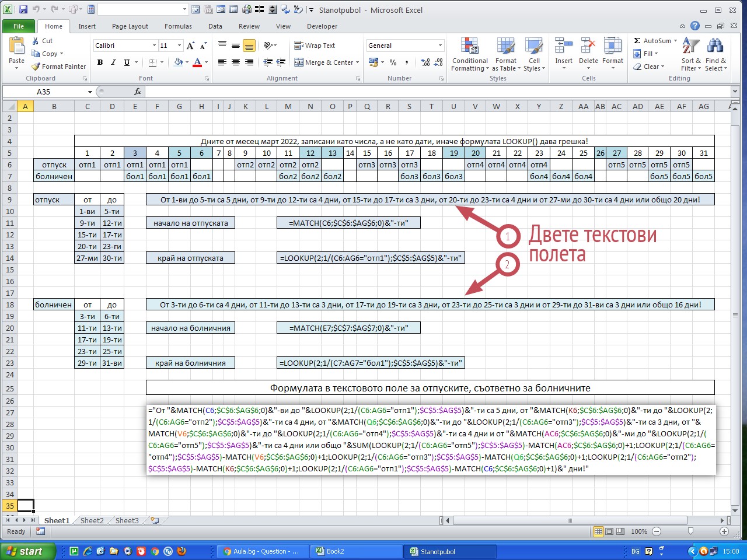Save the workbook via quick access toolbar
The width and height of the screenshot is (747, 560).
(23, 9)
